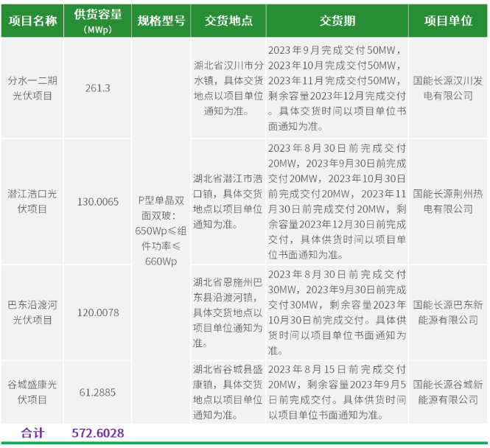
Task: Select the 国能长源巴东新能源有限公司 cell
Action: click(448, 312)
